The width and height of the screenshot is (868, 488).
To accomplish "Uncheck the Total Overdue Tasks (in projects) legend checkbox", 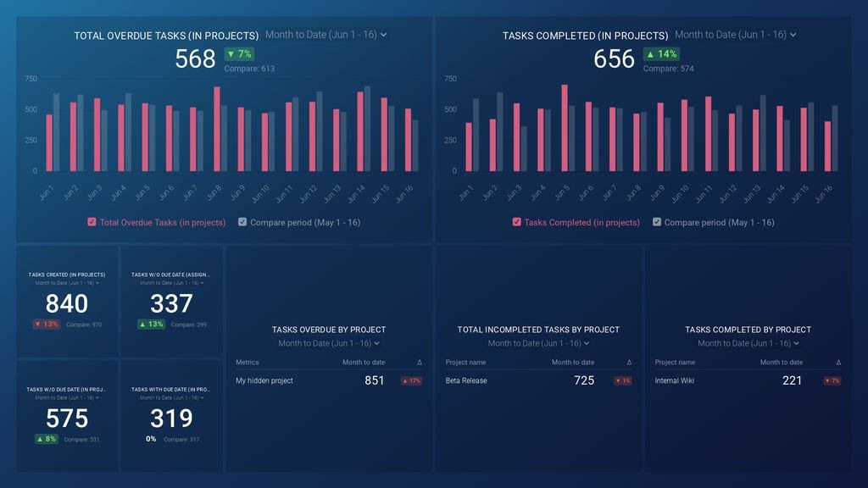I will (x=92, y=223).
